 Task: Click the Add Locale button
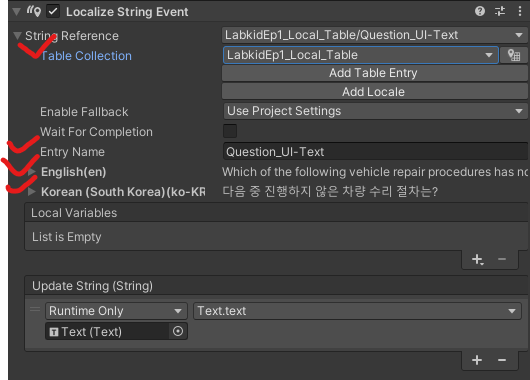(375, 92)
